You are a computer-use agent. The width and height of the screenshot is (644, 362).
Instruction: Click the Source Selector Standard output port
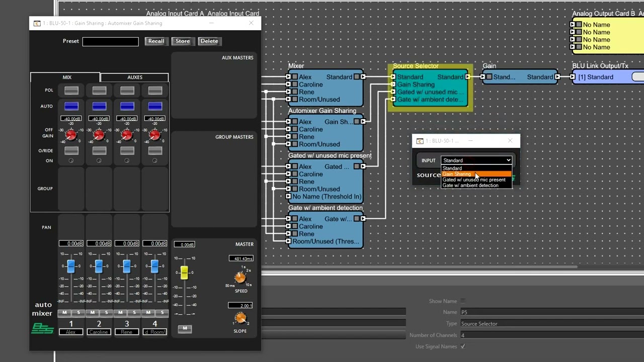point(468,77)
